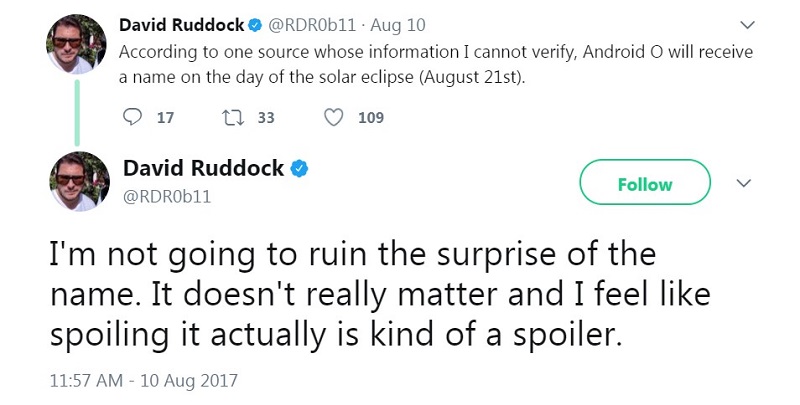This screenshot has width=800, height=405.
Task: Open David Ruddock's avatar in the main tweet
Action: [79, 182]
